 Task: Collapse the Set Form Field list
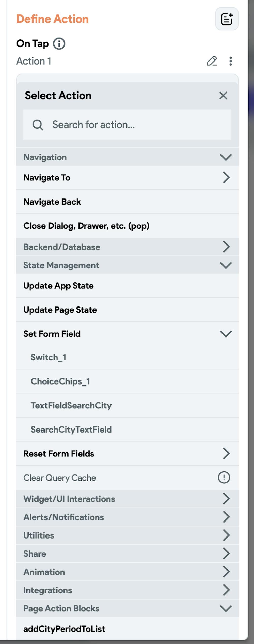(226, 334)
